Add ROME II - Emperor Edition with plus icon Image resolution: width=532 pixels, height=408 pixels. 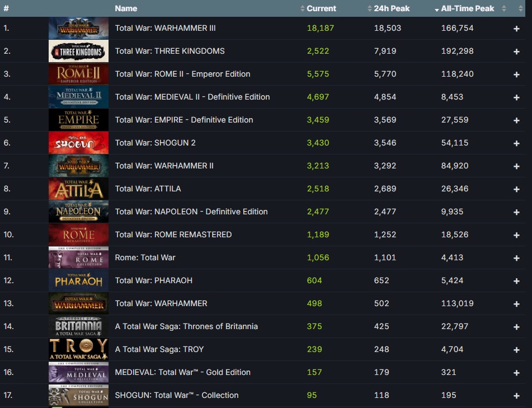pos(516,74)
